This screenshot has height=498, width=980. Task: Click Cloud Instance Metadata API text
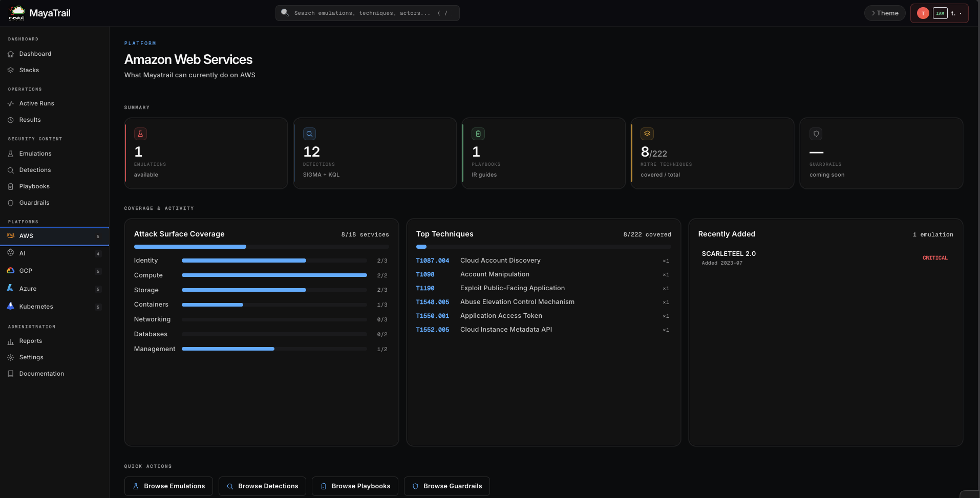(506, 330)
